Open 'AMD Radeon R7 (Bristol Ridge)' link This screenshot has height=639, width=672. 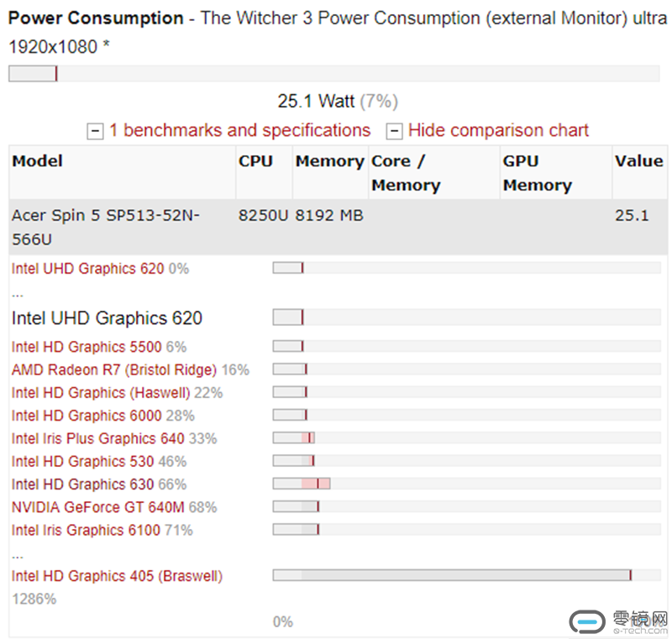pos(114,369)
